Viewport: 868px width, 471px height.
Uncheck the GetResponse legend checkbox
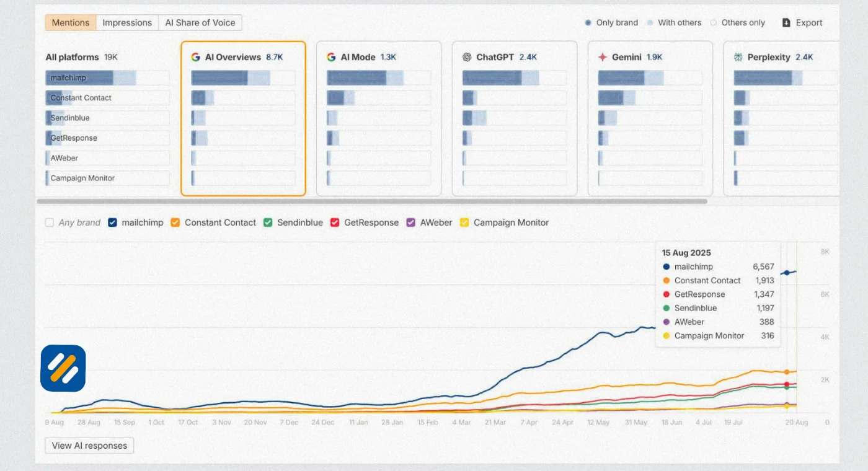(335, 222)
